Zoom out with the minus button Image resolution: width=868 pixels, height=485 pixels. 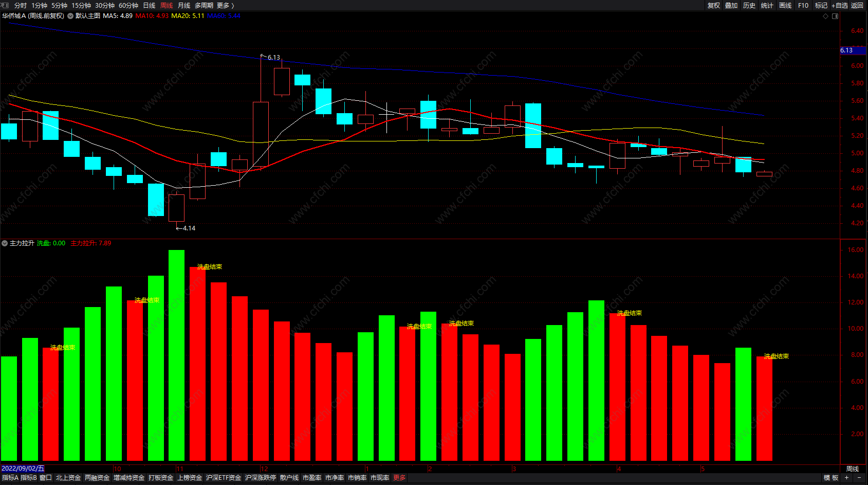(859, 478)
